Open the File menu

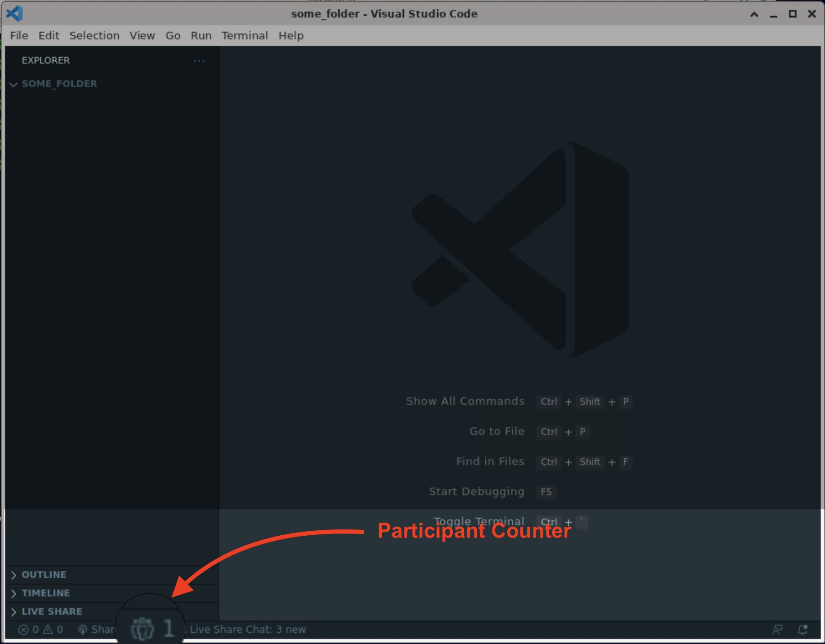click(x=19, y=36)
